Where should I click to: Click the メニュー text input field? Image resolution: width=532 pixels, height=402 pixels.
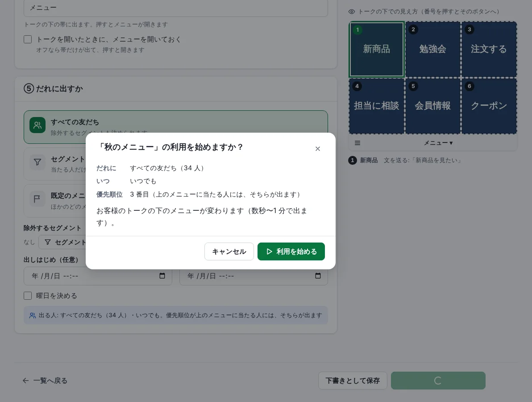pos(176,8)
